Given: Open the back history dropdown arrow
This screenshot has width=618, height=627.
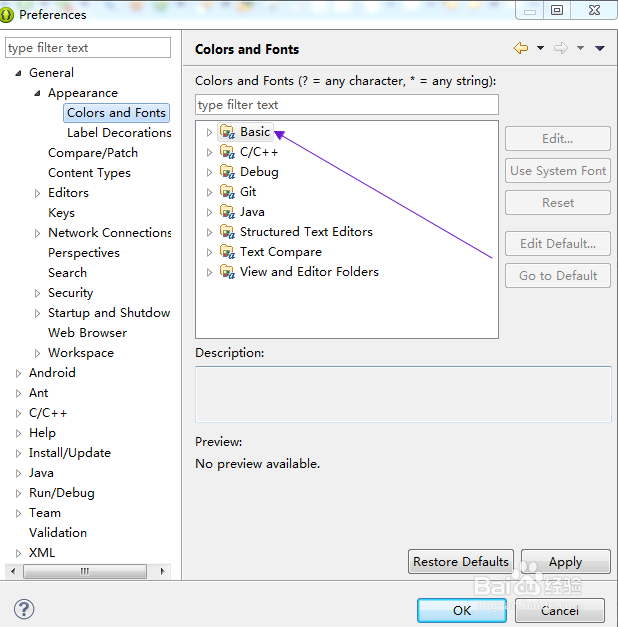Looking at the screenshot, I should [x=540, y=48].
